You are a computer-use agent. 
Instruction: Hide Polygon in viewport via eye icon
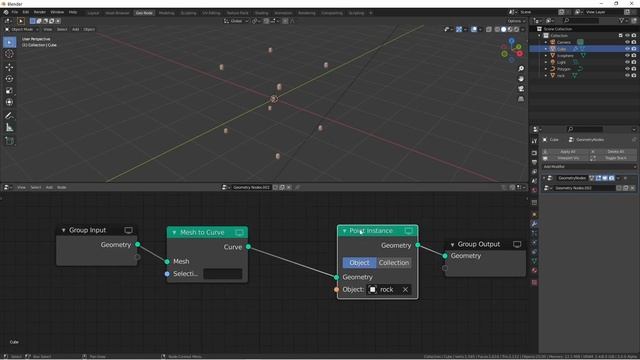click(x=627, y=69)
